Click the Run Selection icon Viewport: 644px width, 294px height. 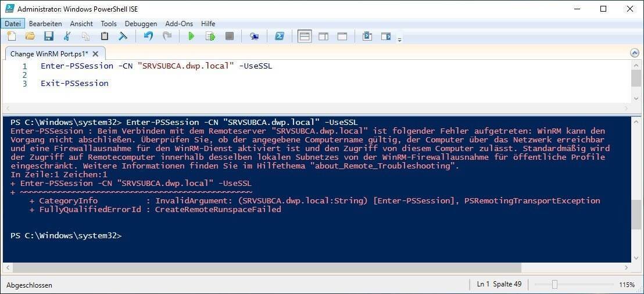(210, 36)
